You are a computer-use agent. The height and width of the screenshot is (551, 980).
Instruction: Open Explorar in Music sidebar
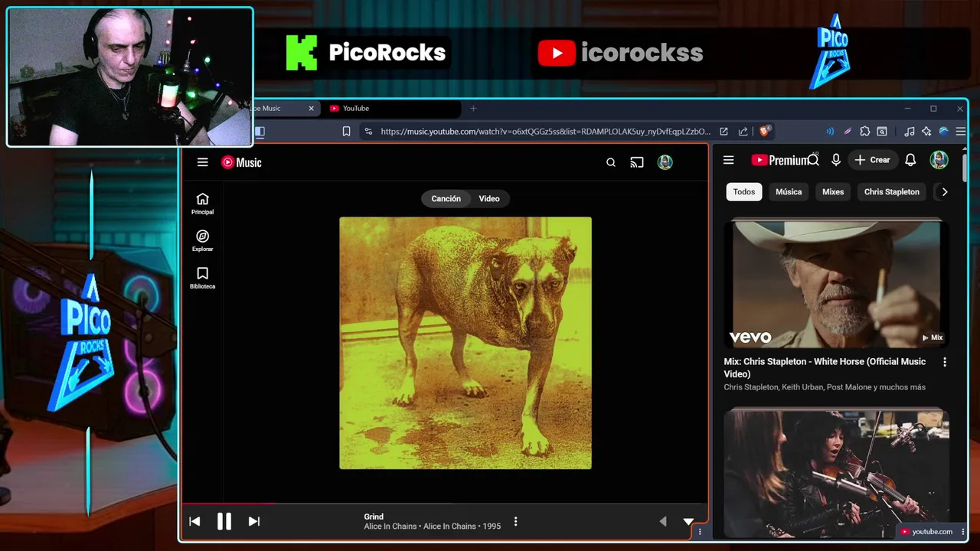pyautogui.click(x=202, y=241)
